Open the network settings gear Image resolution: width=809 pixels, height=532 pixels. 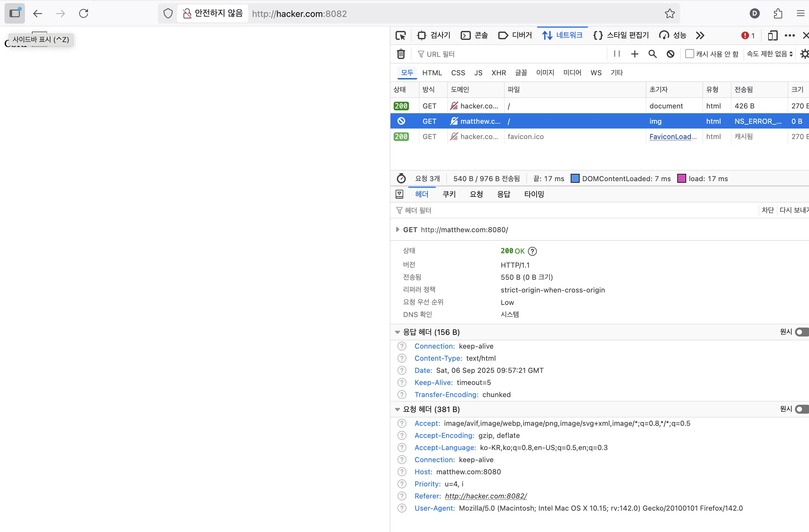point(804,54)
